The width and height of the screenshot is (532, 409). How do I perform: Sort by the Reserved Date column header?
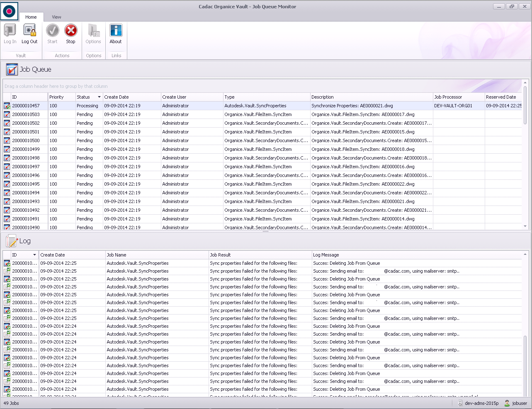[503, 97]
